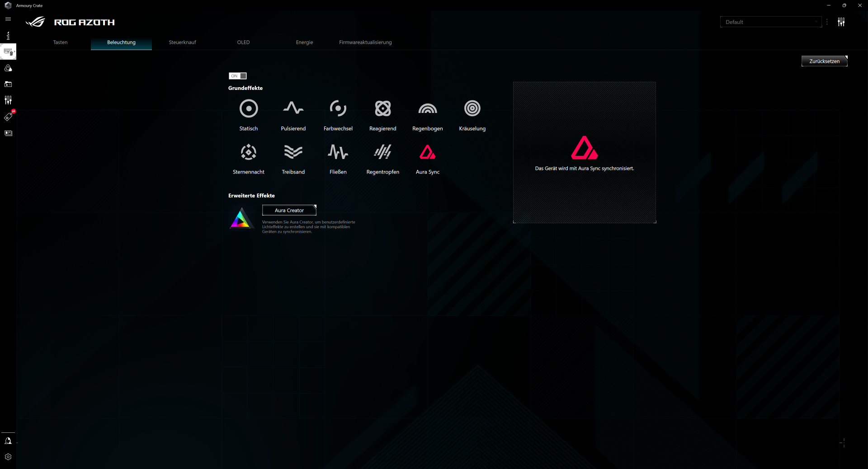868x469 pixels.
Task: Select the Treibsand quicksand effect
Action: click(293, 152)
